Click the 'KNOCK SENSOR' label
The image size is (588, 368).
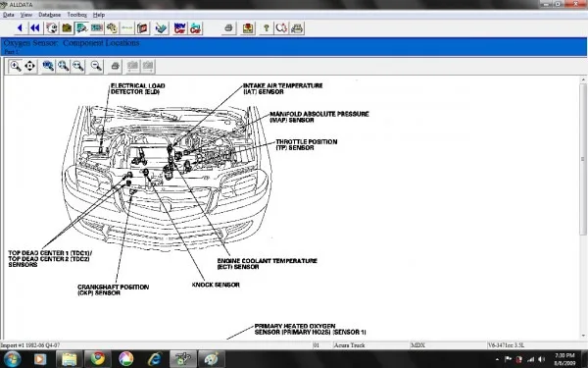tap(216, 285)
